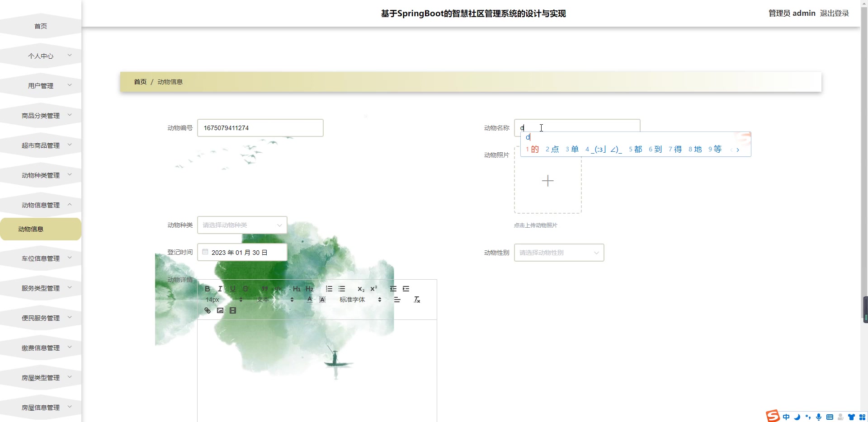This screenshot has height=422, width=868.
Task: Choose IME candidate 1 的
Action: click(x=532, y=149)
